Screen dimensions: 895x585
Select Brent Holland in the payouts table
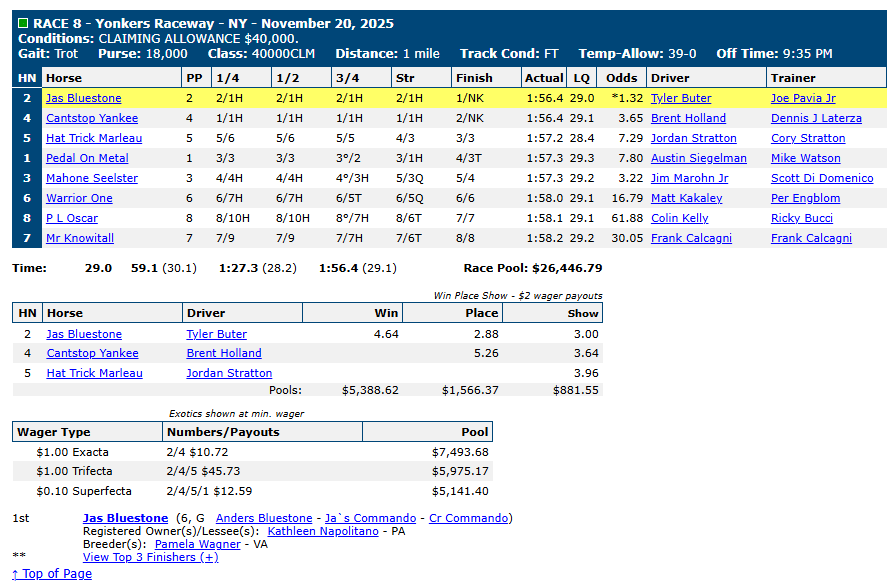tap(224, 353)
